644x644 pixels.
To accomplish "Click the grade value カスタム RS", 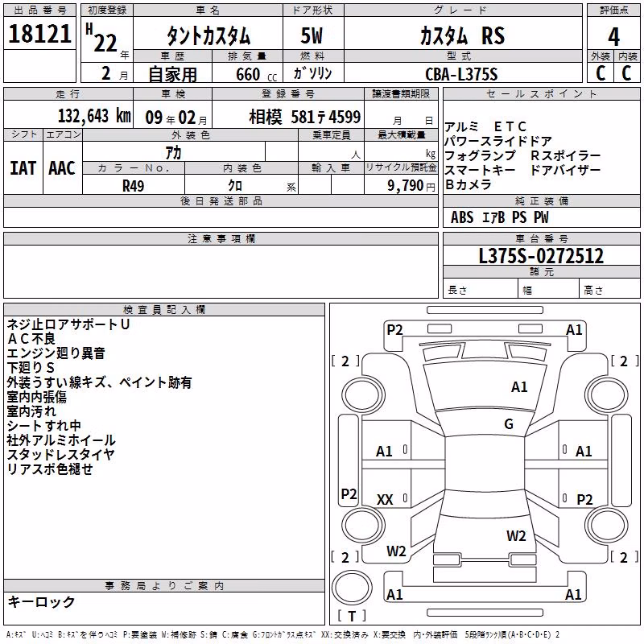I will pyautogui.click(x=462, y=35).
